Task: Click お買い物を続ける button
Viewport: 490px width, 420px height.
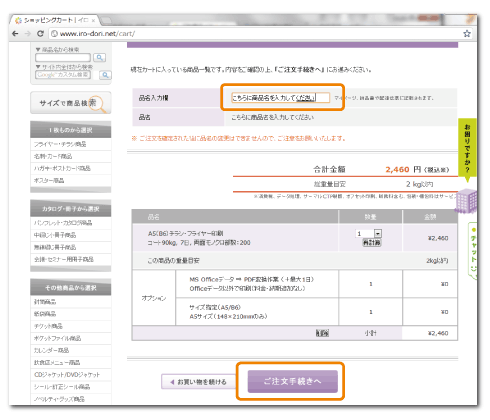Action: (199, 382)
